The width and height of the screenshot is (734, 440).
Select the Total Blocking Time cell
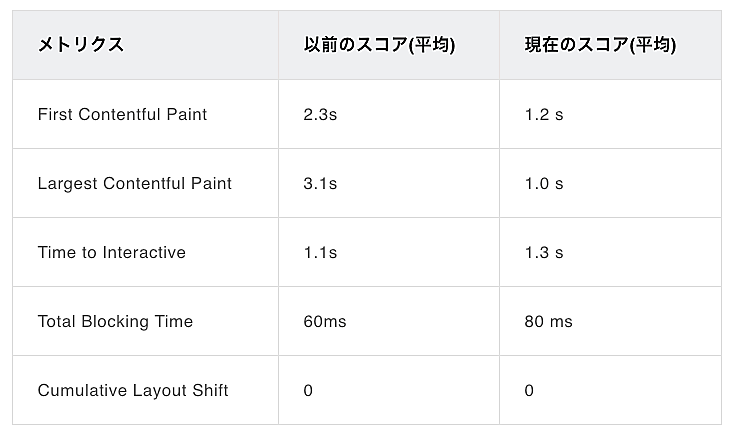115,321
